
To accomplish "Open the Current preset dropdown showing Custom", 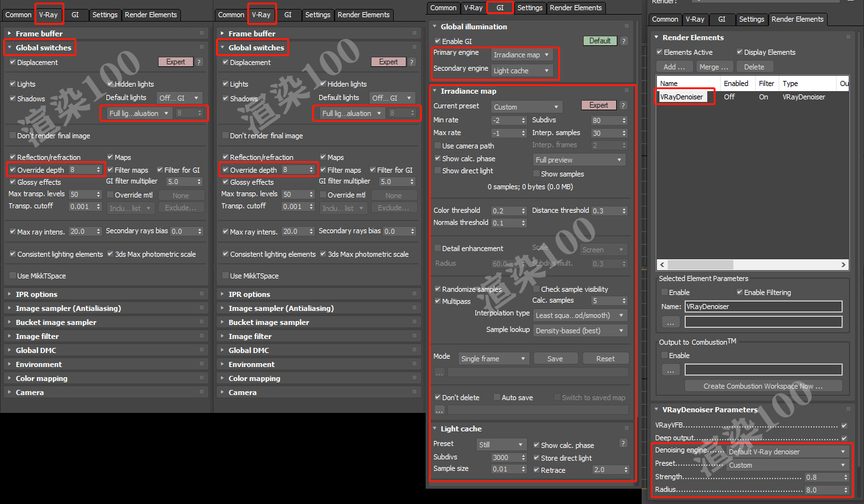I will (526, 107).
